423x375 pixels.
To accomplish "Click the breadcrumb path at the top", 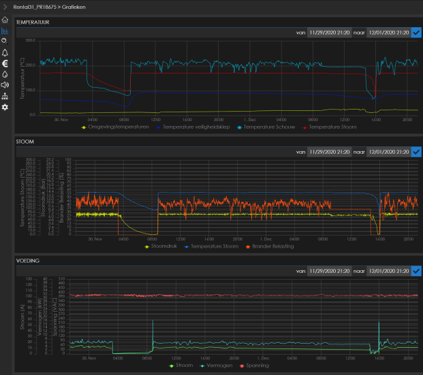I will [x=49, y=7].
